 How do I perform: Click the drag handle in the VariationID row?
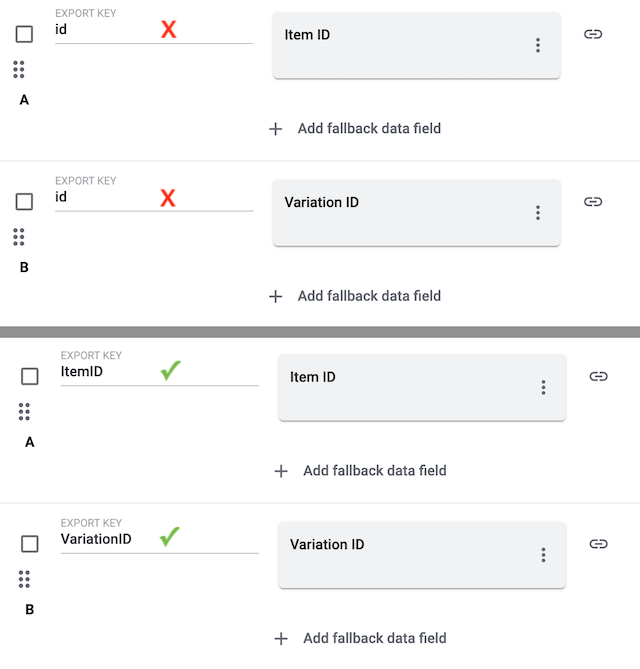pos(25,579)
